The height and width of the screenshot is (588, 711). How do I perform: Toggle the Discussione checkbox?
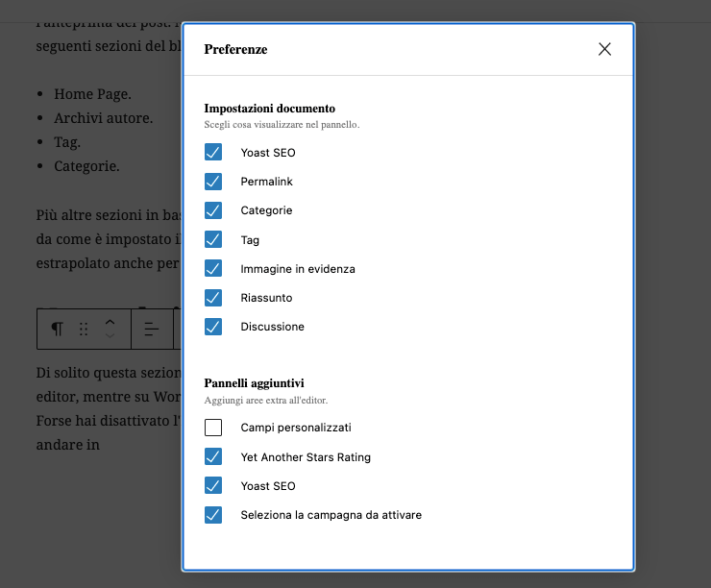click(213, 327)
